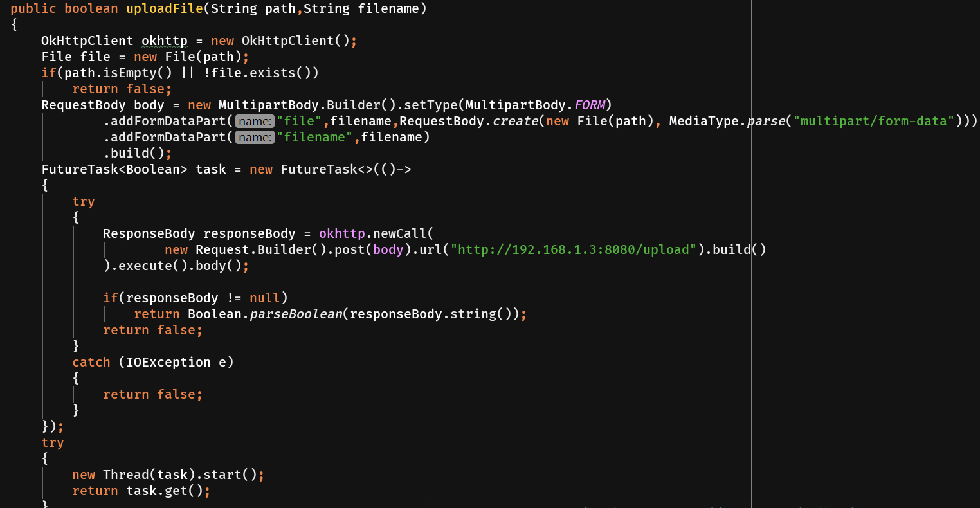Click MediaType in the parse call

[x=704, y=121]
